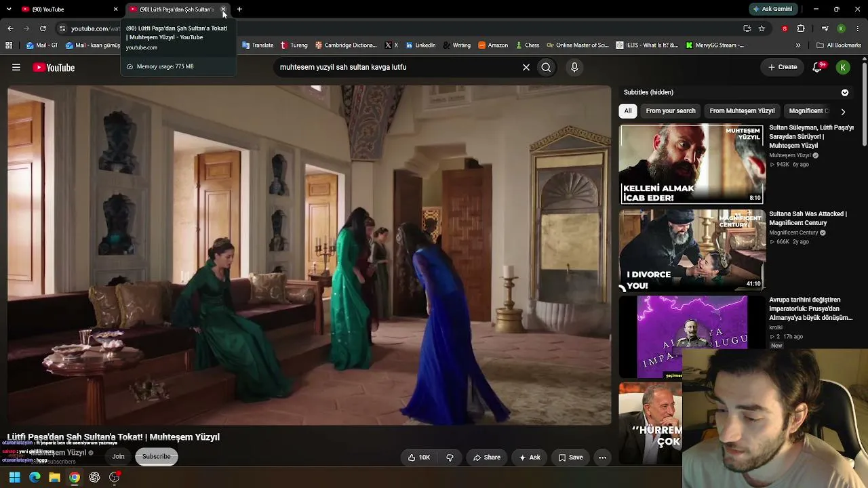Select the All filter chip
This screenshot has height=488, width=868.
628,111
